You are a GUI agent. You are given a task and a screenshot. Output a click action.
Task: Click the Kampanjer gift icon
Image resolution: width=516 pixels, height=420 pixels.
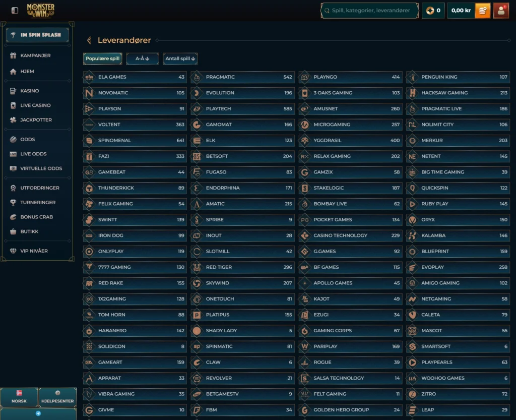(x=13, y=55)
